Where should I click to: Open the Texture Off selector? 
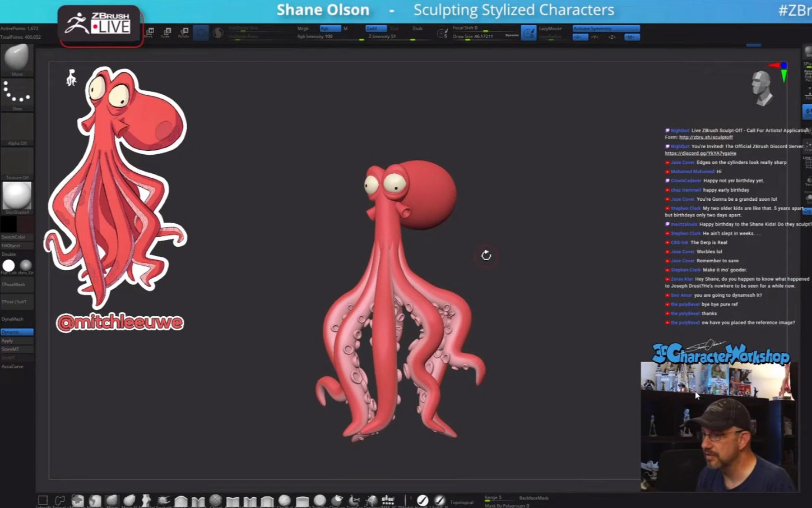pyautogui.click(x=17, y=163)
